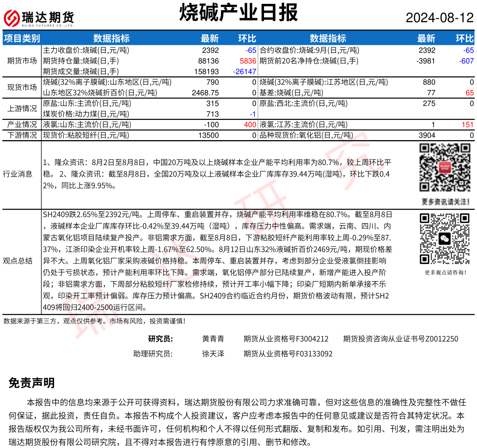Click the 产业情况 row label
This screenshot has height=448, width=477.
click(x=22, y=125)
